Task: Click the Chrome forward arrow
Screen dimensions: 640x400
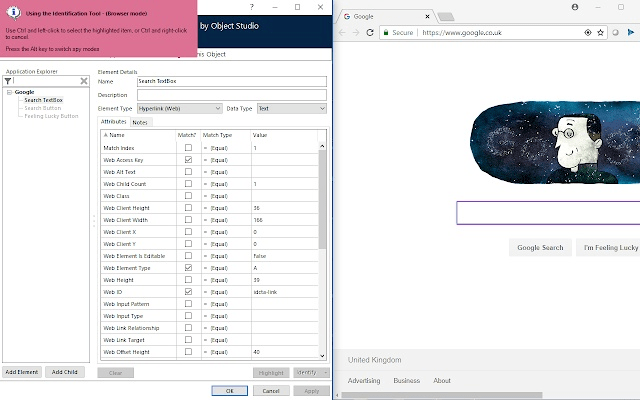Action: tap(356, 33)
